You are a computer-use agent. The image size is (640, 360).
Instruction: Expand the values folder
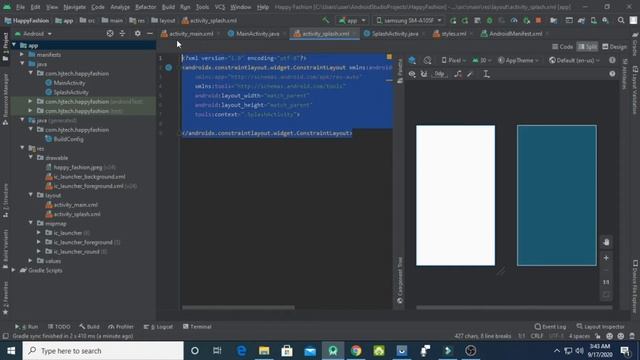[31, 260]
